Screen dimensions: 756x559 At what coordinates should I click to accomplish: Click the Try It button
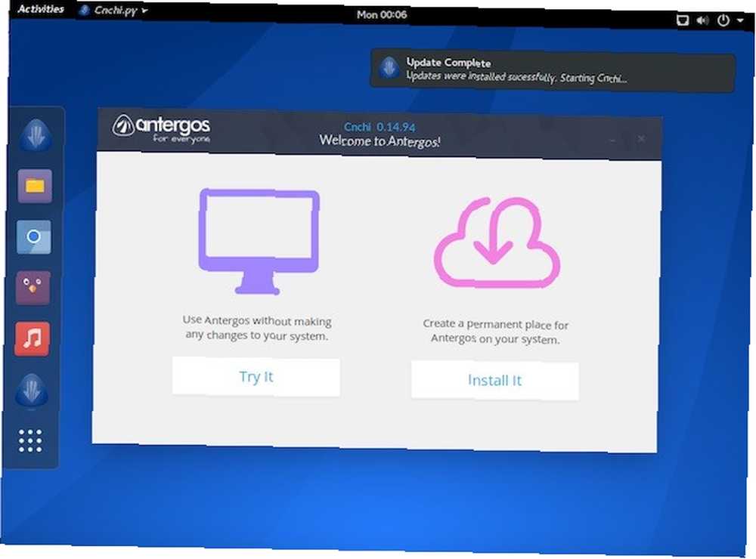(256, 376)
